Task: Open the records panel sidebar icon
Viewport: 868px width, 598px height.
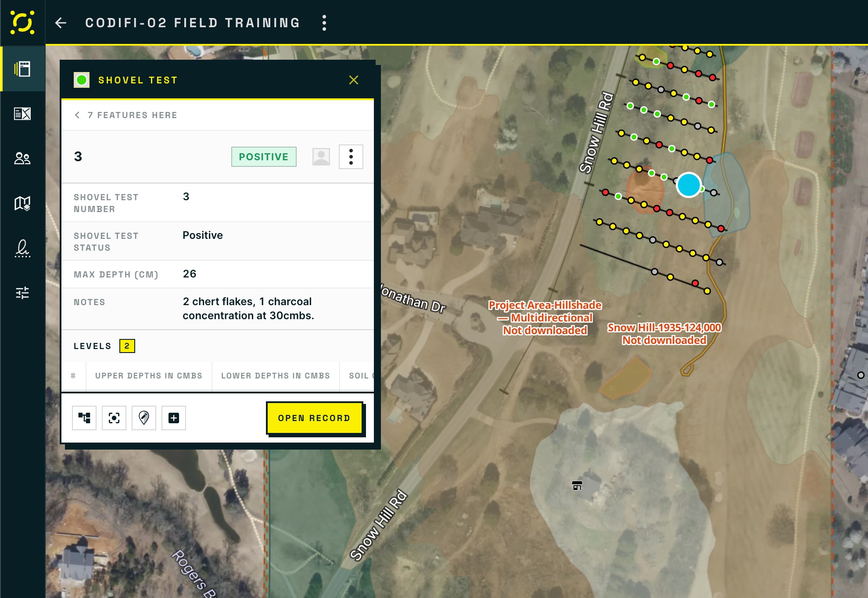Action: [22, 69]
